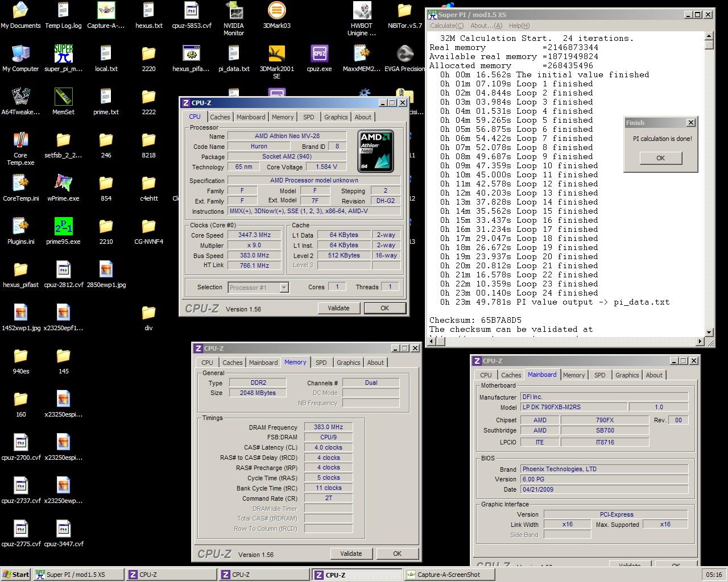This screenshot has width=728, height=582.
Task: Open Temp Log.log file icon
Action: click(63, 16)
